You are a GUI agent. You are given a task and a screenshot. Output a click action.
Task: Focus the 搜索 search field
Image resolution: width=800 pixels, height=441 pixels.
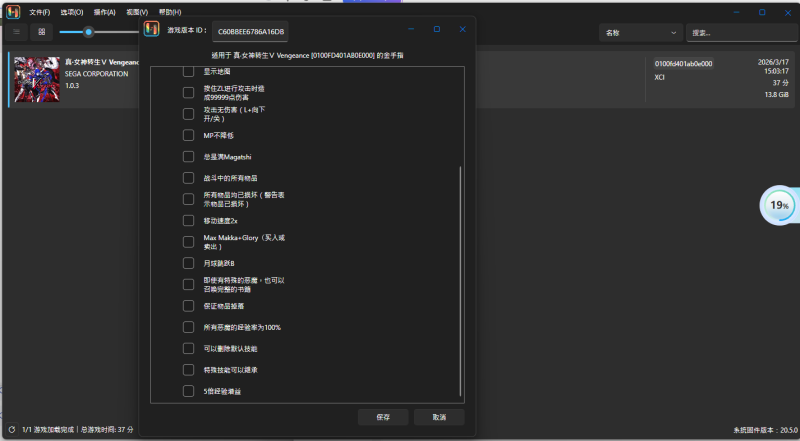tap(742, 33)
